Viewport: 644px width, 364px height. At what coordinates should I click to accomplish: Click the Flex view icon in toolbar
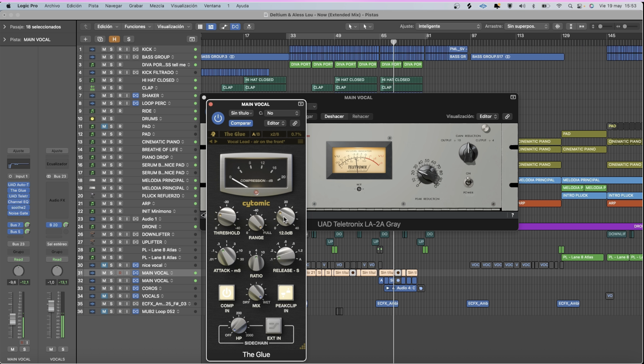click(235, 27)
